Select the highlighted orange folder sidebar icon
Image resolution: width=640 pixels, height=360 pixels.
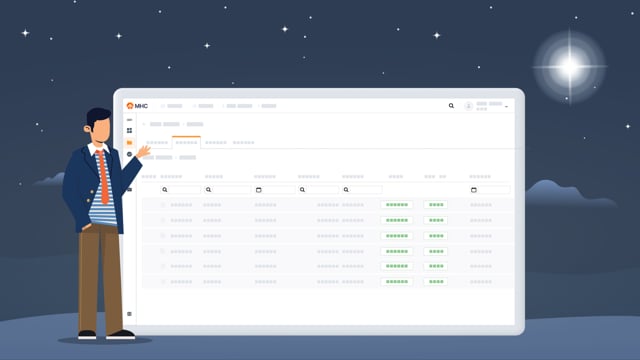point(129,142)
